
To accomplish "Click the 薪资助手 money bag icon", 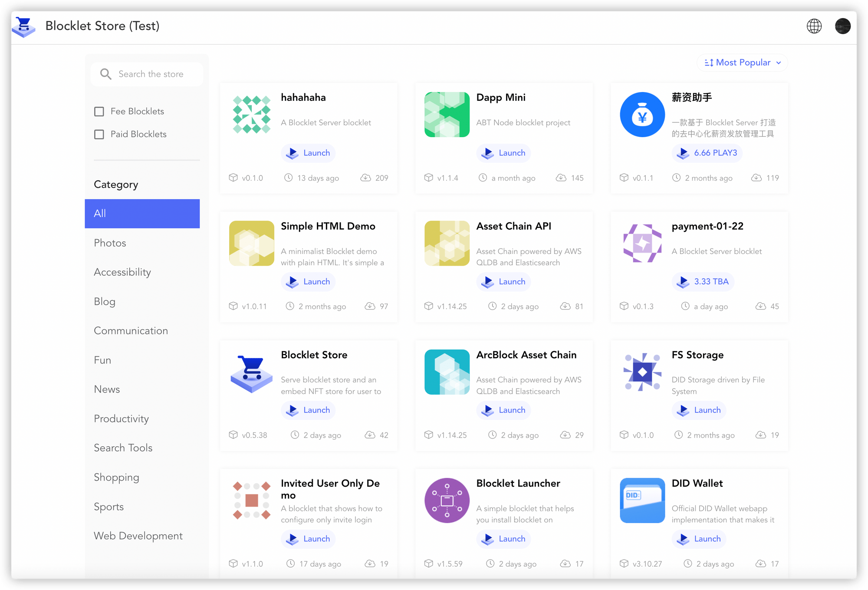I will click(642, 115).
